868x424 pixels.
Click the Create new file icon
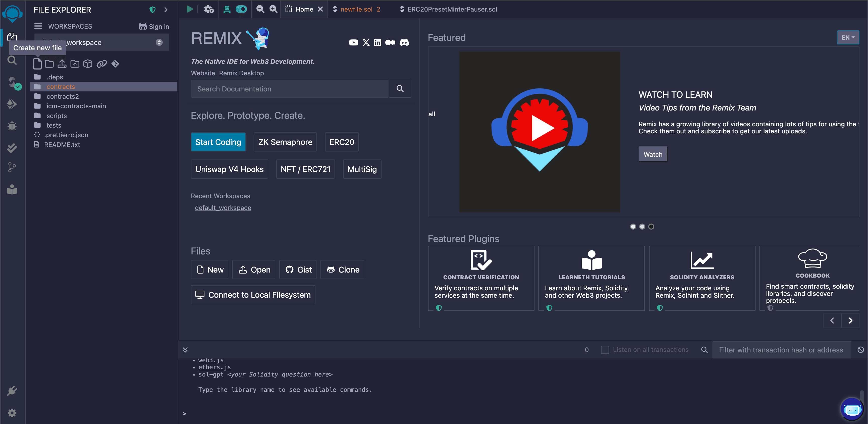pos(37,64)
